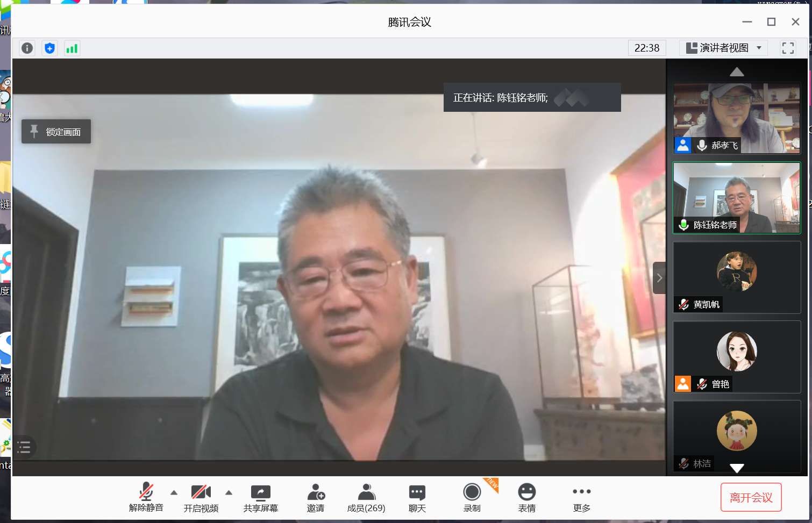Open the speaker view layout dropdown
This screenshot has width=812, height=523.
[724, 48]
